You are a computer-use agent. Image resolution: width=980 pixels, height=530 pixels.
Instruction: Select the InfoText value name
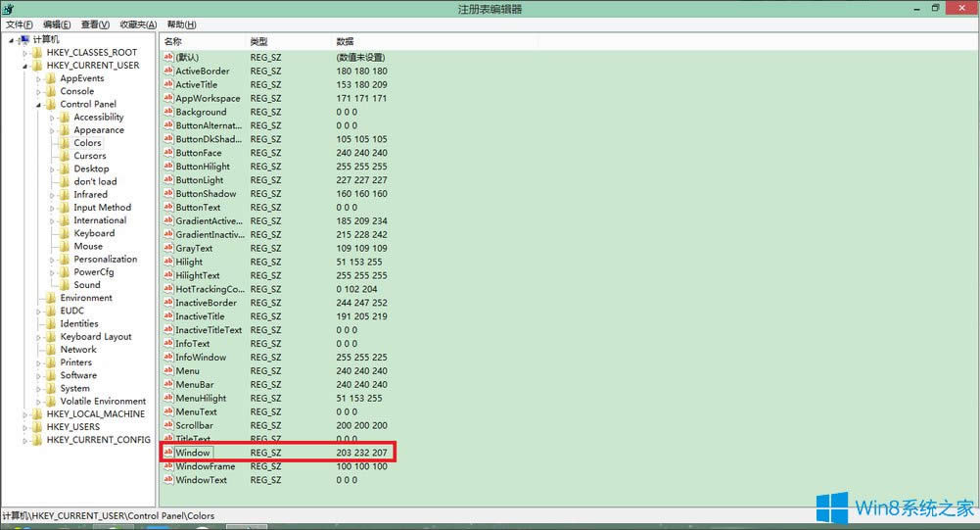click(x=193, y=344)
